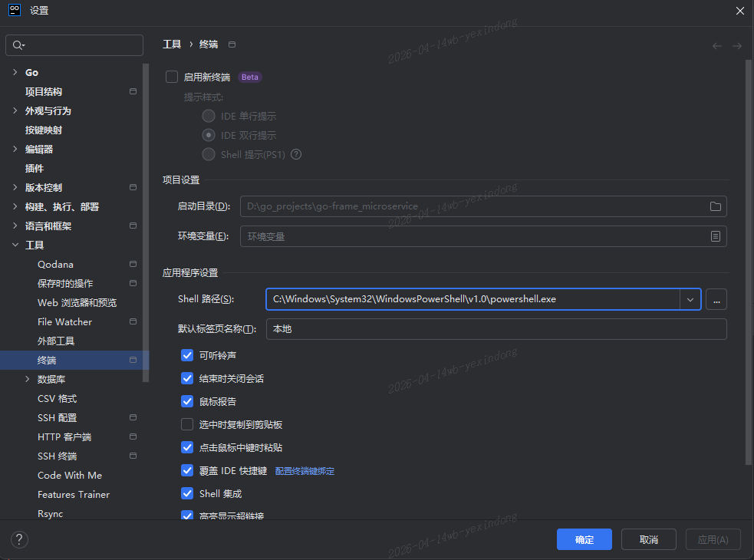Image resolution: width=754 pixels, height=560 pixels.
Task: Click the 环境变量 input field
Action: point(483,236)
